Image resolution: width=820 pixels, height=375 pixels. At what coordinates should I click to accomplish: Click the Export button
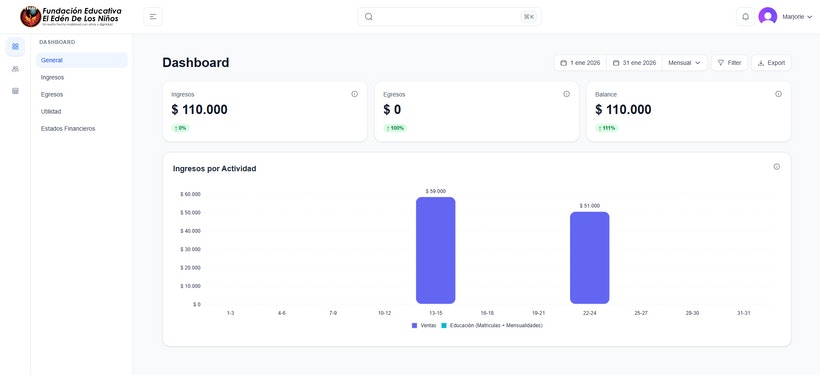click(771, 63)
